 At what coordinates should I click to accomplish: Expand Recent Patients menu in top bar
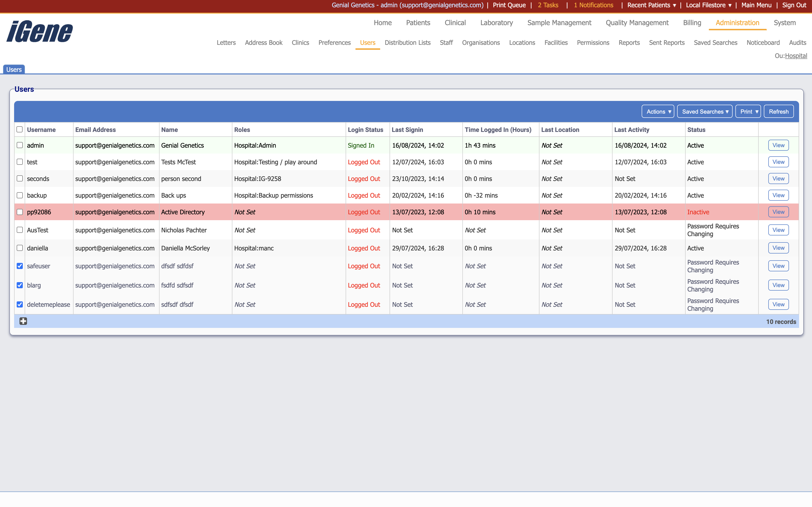(651, 5)
